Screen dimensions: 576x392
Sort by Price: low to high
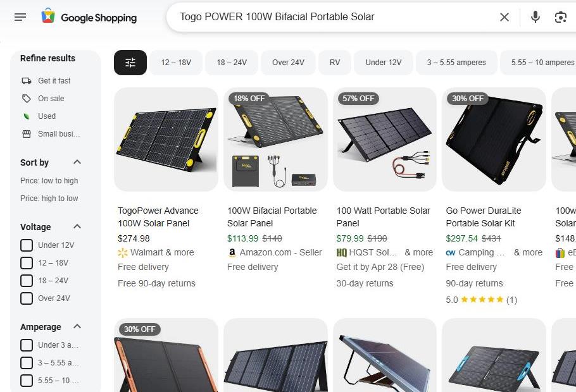(x=49, y=181)
